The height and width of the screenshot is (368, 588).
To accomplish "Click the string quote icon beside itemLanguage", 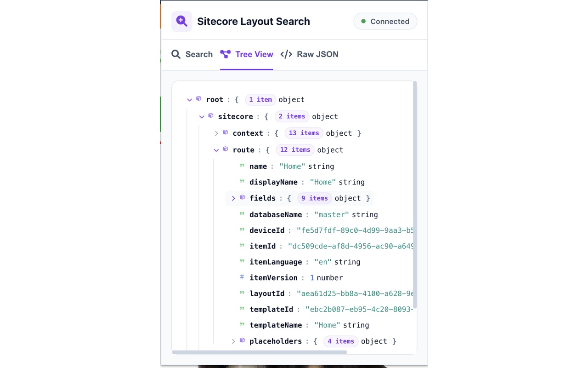I will tap(242, 261).
